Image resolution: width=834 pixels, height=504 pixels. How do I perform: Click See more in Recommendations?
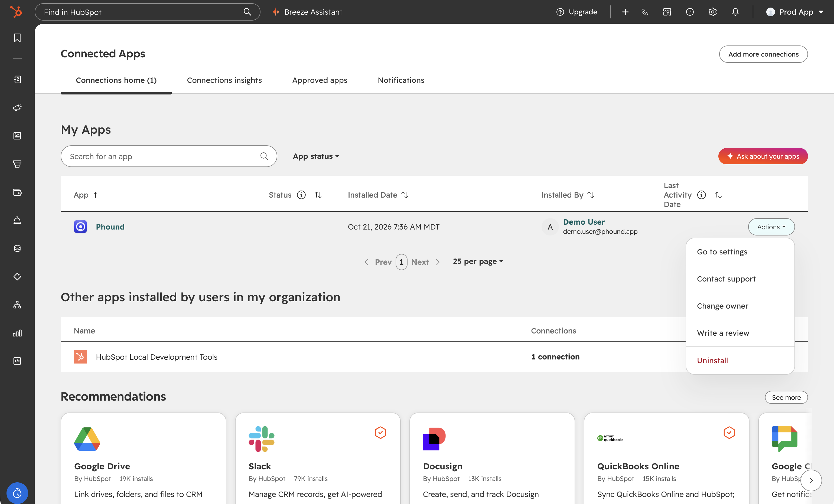[x=786, y=397]
